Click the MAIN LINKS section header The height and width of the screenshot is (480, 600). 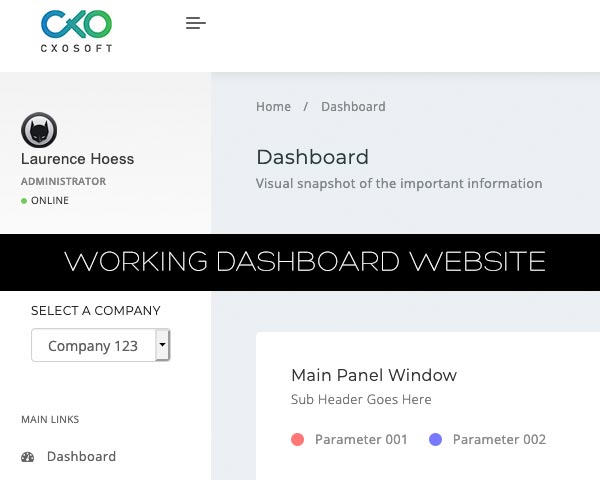(x=50, y=420)
